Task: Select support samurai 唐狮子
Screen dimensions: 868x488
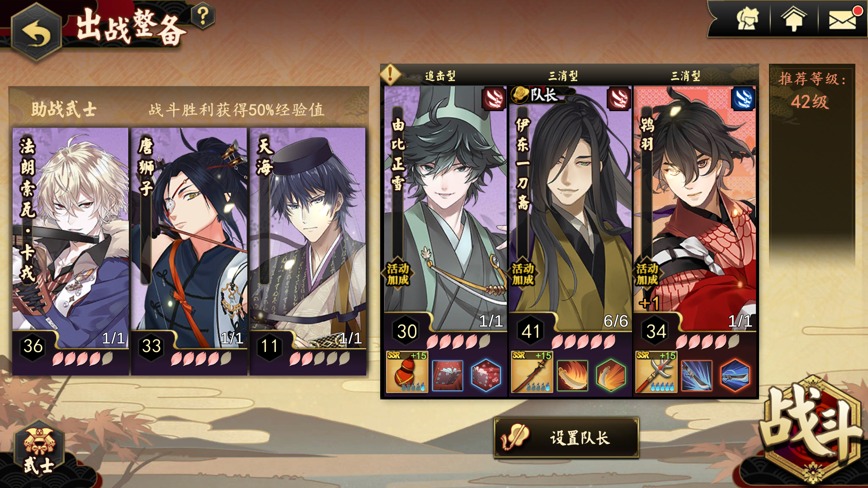Action: pos(189,251)
